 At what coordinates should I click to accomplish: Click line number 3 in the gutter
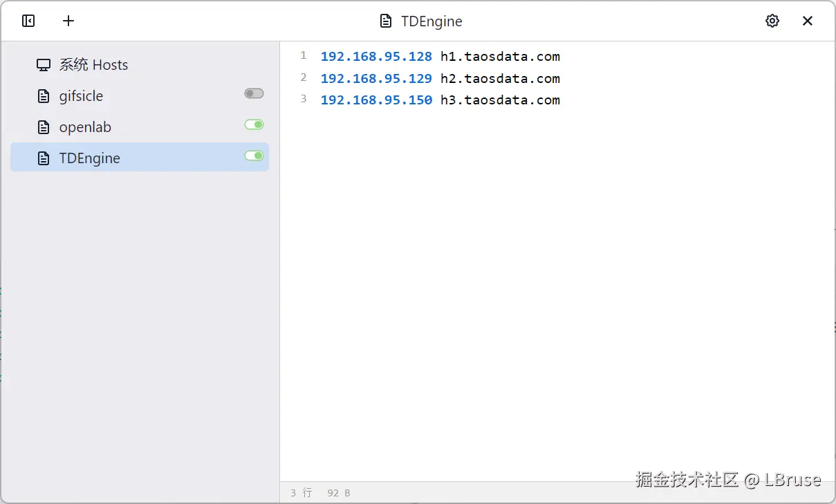(x=303, y=98)
